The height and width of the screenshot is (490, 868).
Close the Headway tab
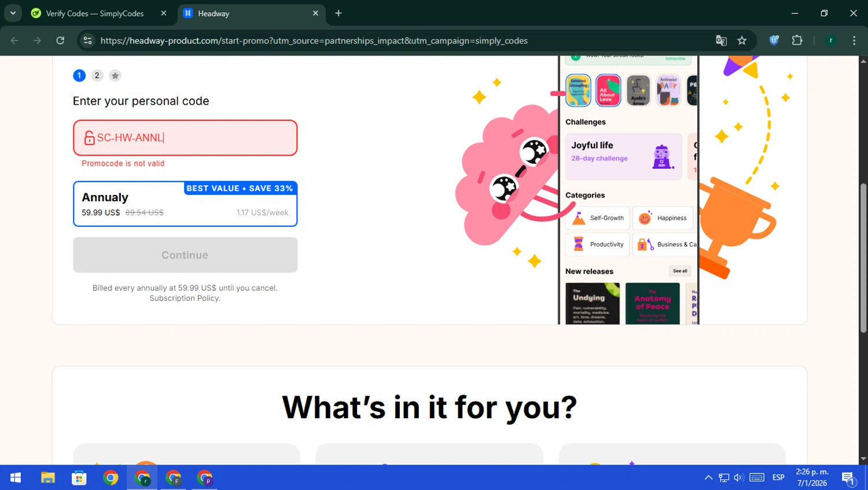(315, 13)
